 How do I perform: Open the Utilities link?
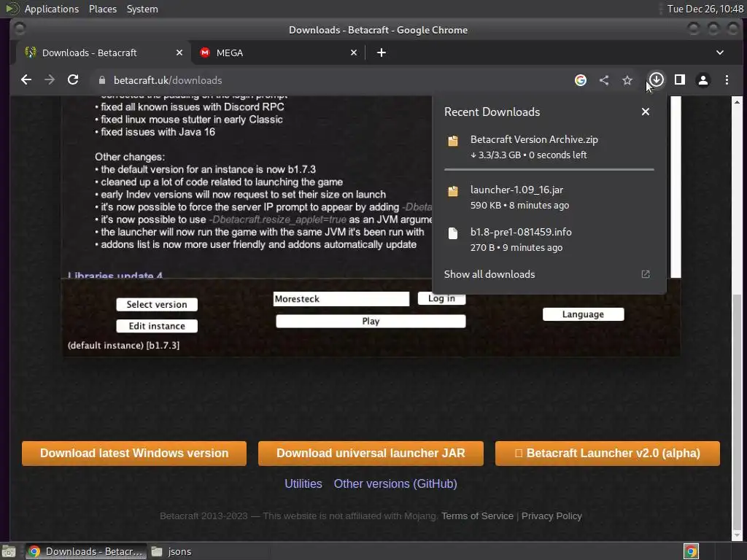pos(303,484)
